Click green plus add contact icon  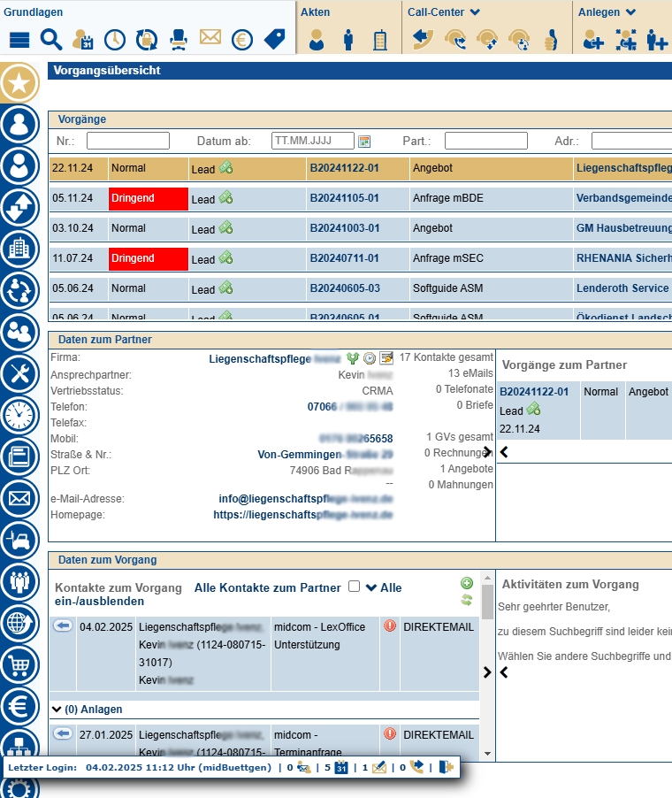[467, 583]
